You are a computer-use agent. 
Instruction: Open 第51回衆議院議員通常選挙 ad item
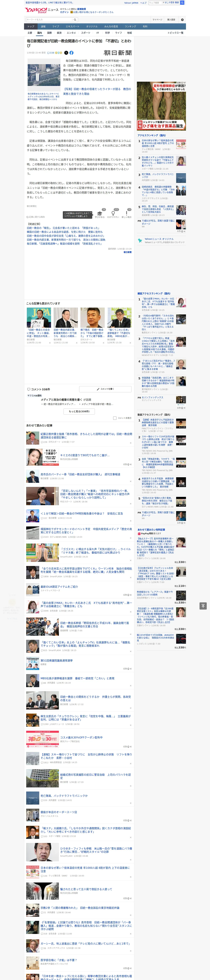click(56, 660)
